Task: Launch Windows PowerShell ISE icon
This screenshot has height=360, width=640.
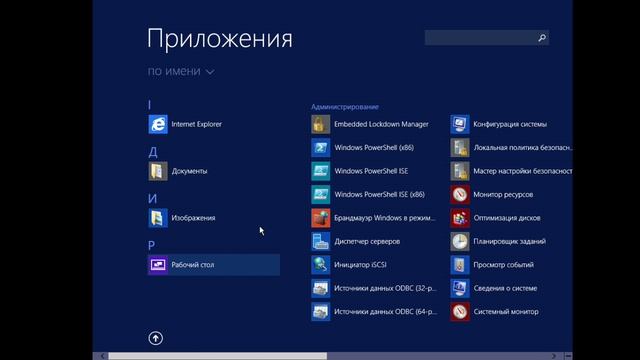Action: pyautogui.click(x=320, y=171)
